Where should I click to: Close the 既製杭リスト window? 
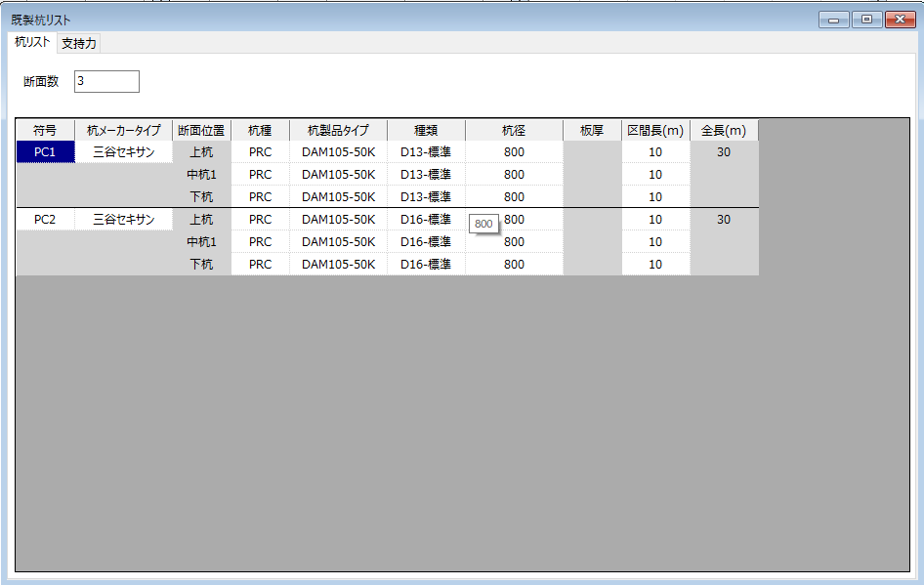click(900, 20)
